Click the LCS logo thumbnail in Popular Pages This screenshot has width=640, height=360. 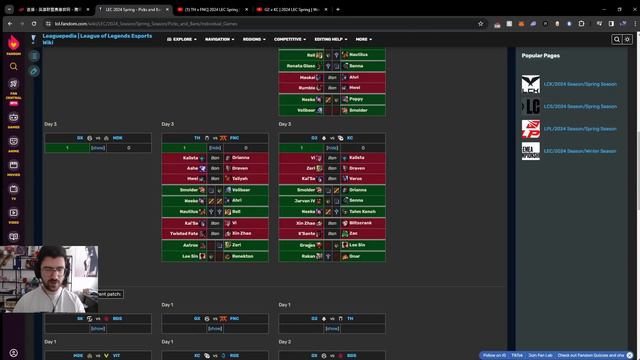pos(531,107)
